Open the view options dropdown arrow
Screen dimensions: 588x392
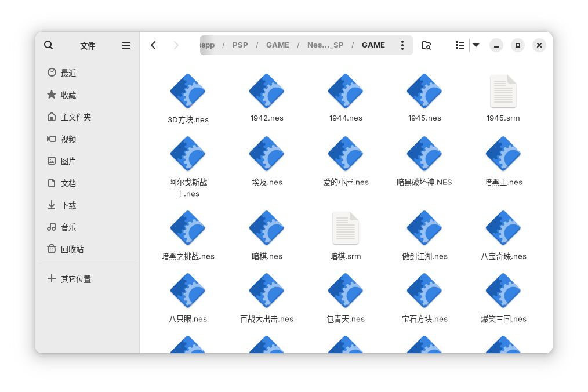476,45
